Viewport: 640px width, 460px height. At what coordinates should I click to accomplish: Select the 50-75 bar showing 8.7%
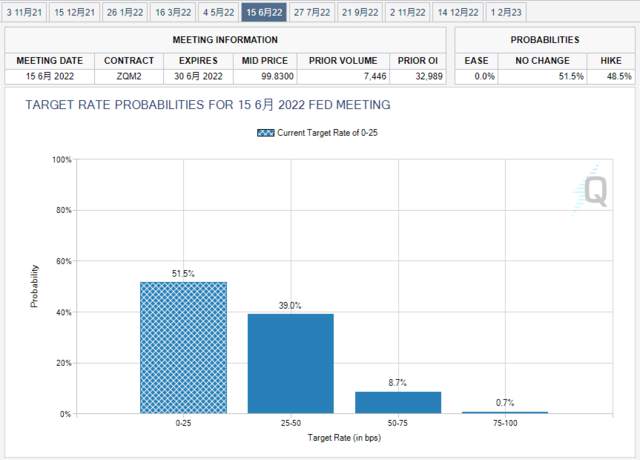point(398,402)
